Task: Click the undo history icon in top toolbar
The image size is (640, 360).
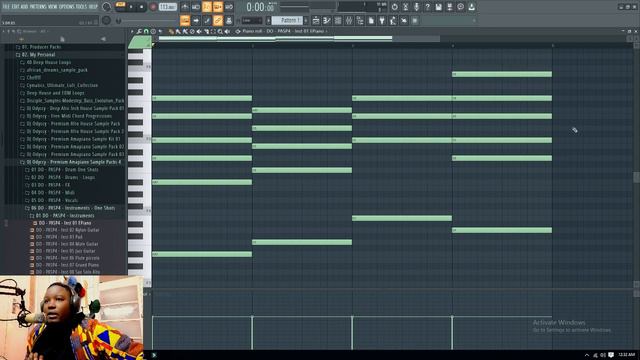Action: (x=395, y=7)
